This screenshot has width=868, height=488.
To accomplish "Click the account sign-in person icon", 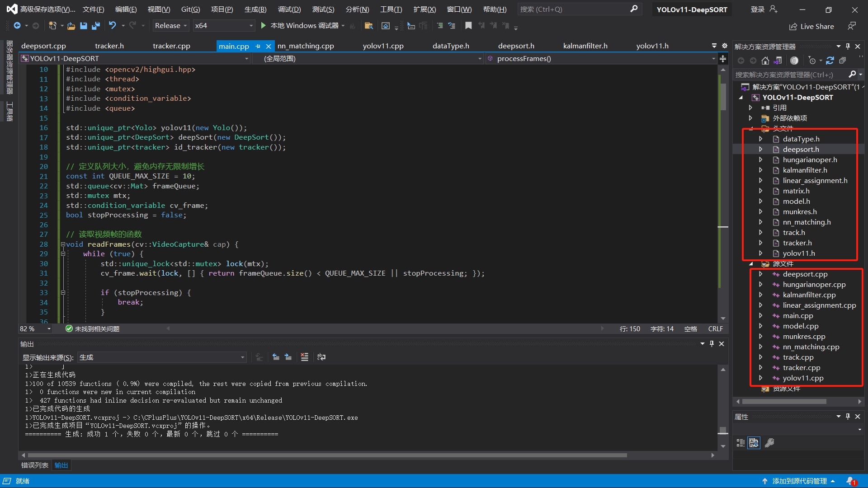I will point(774,9).
